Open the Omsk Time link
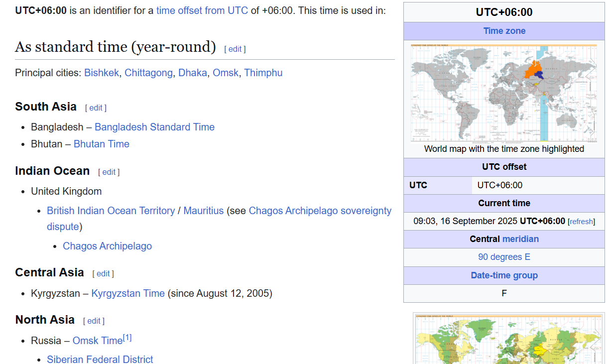Image resolution: width=611 pixels, height=364 pixels. pos(98,341)
